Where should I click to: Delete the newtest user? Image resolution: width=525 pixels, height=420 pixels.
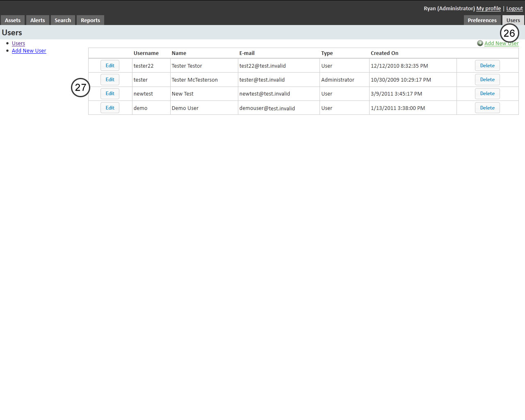tap(487, 94)
